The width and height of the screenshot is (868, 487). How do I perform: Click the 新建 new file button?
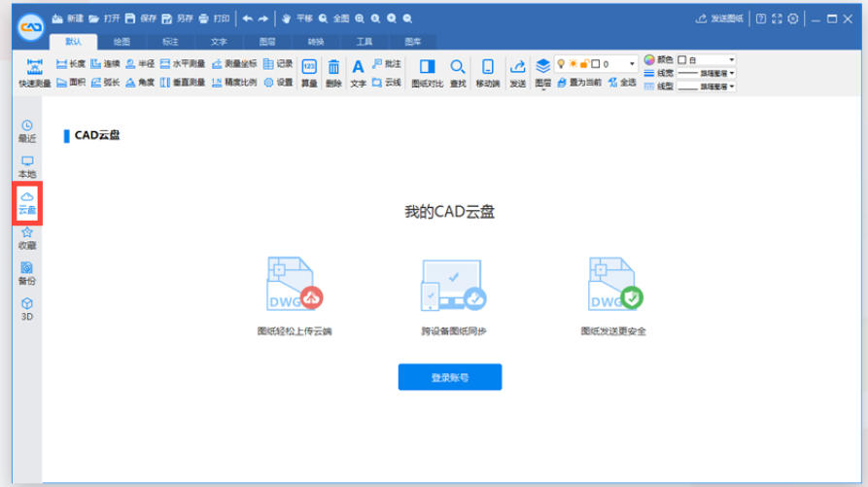pos(67,18)
